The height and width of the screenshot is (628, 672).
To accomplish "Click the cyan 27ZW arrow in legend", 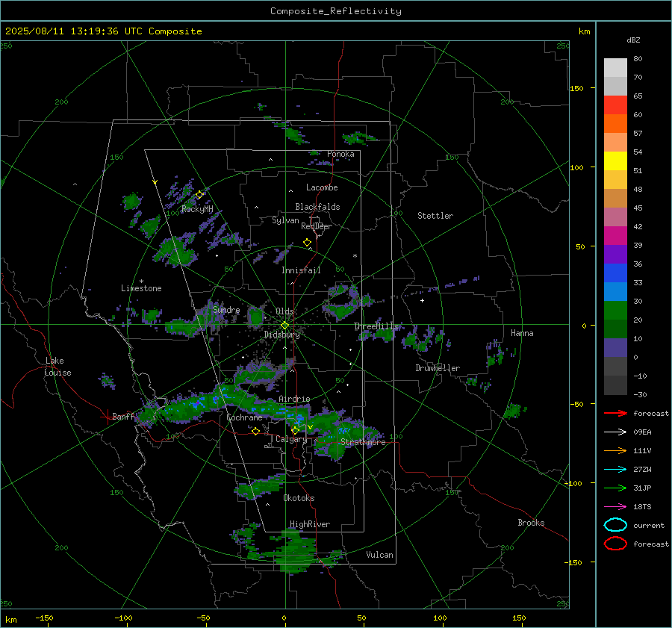I will point(615,470).
